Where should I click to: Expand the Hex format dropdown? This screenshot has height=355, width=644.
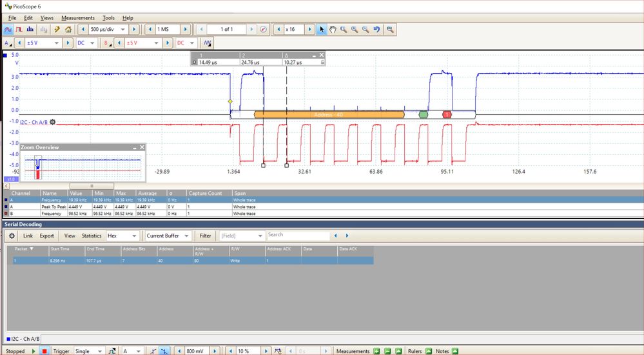122,236
